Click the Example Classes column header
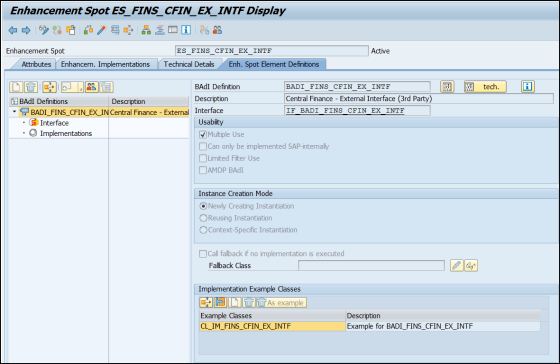This screenshot has width=560, height=364. 272,315
